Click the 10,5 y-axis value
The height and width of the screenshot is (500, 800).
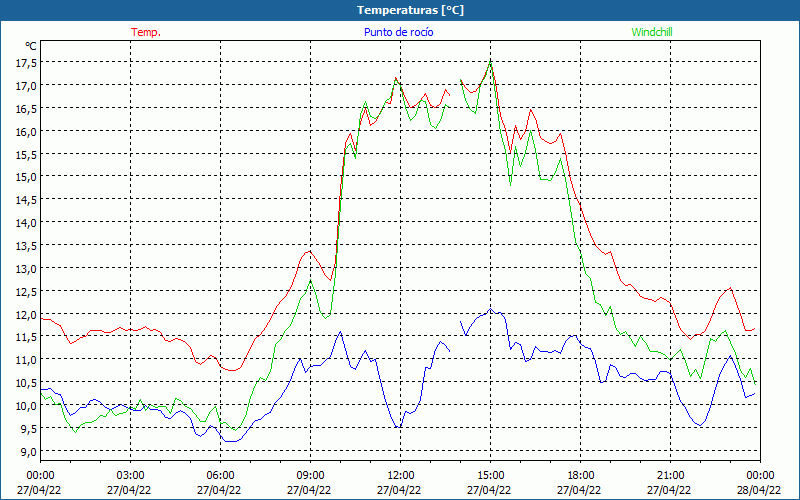pyautogui.click(x=27, y=383)
